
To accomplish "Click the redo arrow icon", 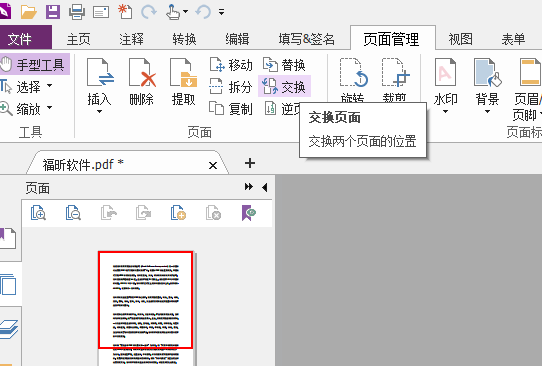I will [149, 12].
